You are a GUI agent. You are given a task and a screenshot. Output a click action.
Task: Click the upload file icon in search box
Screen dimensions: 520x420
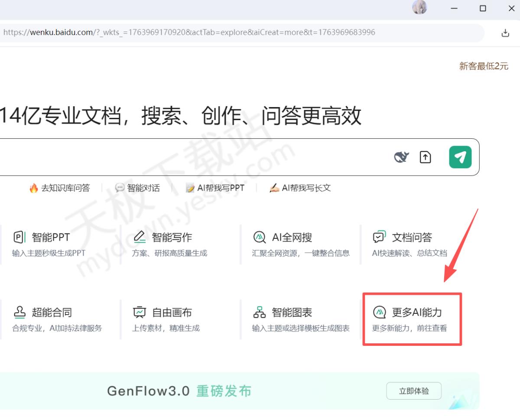tap(426, 157)
